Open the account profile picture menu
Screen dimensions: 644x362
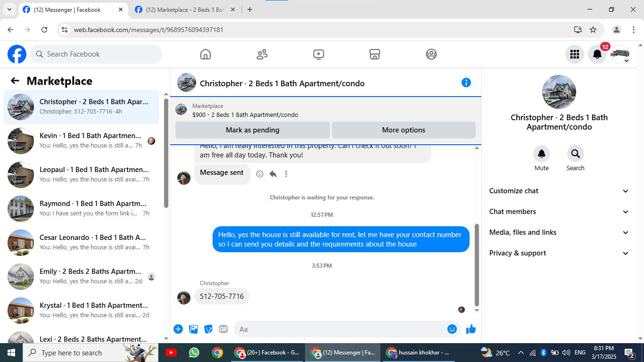[x=620, y=54]
